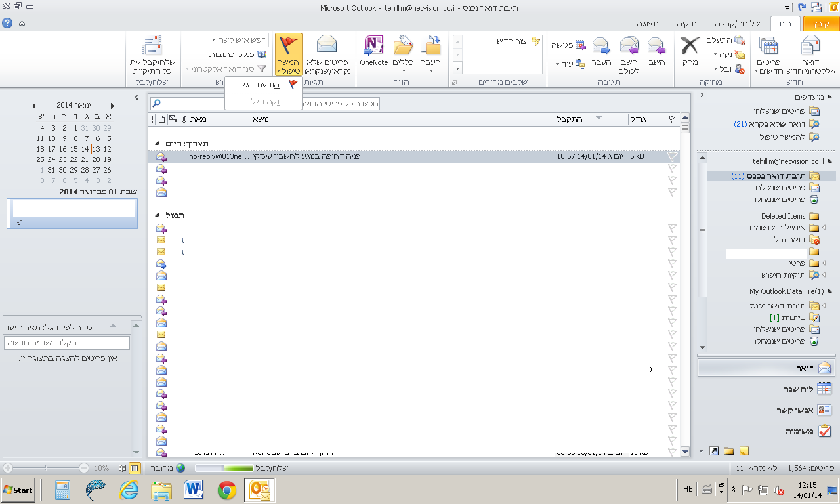The width and height of the screenshot is (840, 504).
Task: Send the message to OneNote
Action: click(374, 51)
